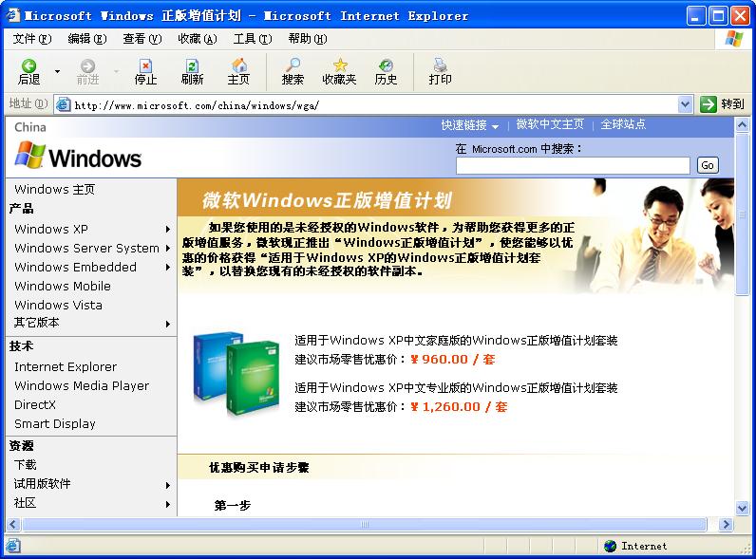Open the 帮助(H) menu

pyautogui.click(x=308, y=39)
